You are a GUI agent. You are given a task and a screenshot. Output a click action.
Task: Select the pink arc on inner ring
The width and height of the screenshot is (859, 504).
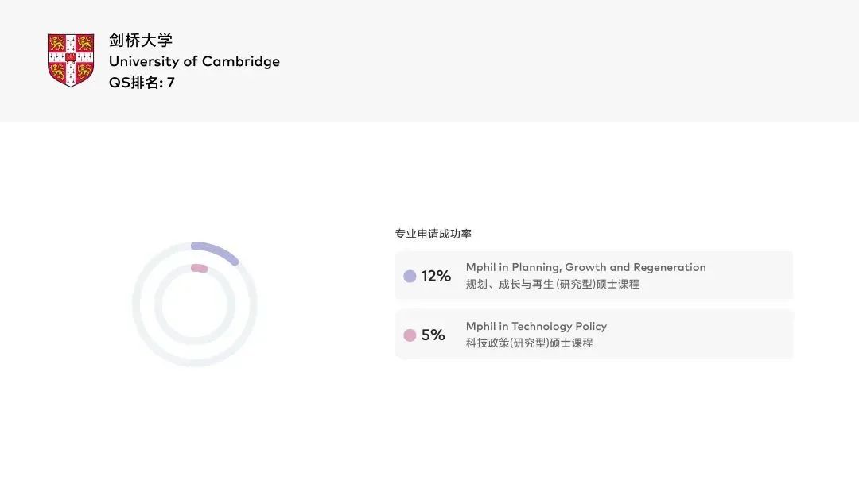pyautogui.click(x=200, y=269)
